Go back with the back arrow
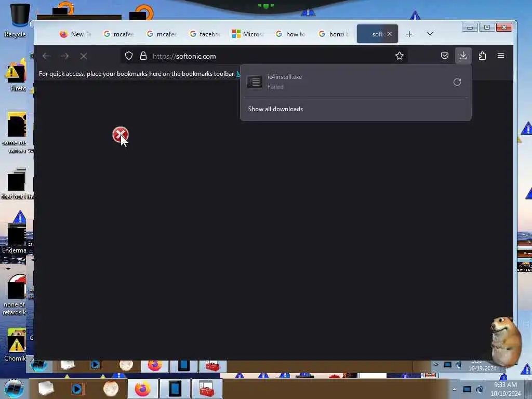Image resolution: width=532 pixels, height=399 pixels. click(x=46, y=56)
